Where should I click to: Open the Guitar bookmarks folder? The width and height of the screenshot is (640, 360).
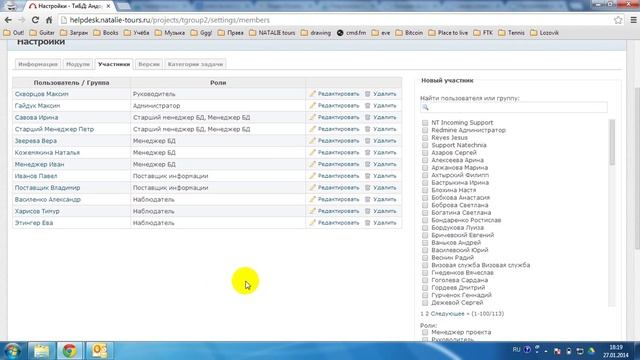pyautogui.click(x=42, y=33)
